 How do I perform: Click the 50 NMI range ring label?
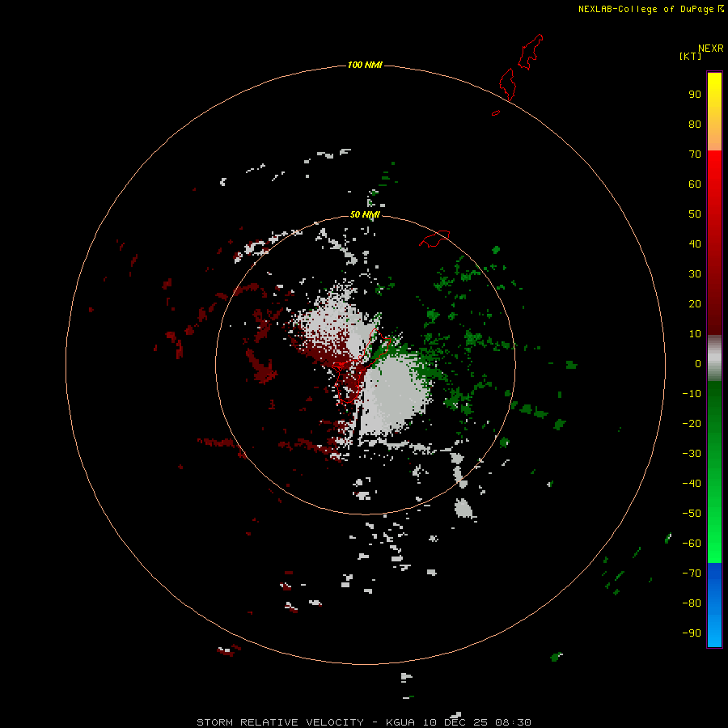(365, 214)
